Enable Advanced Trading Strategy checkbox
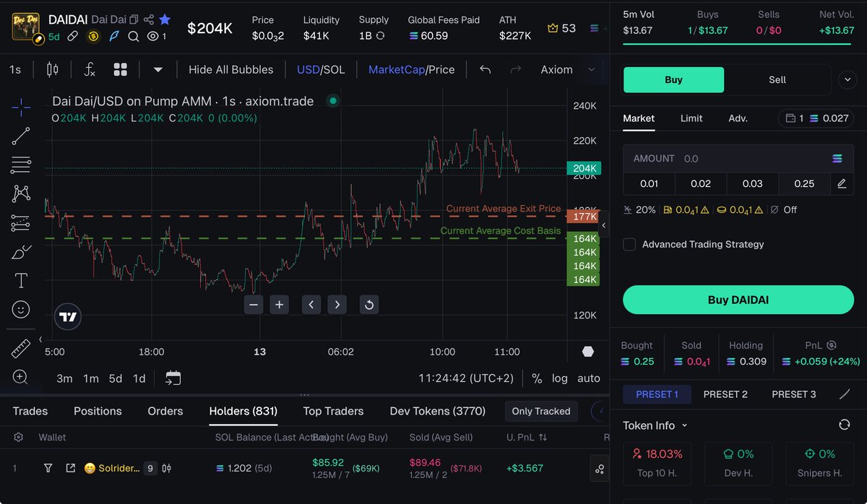Viewport: 867px width, 504px height. click(629, 244)
